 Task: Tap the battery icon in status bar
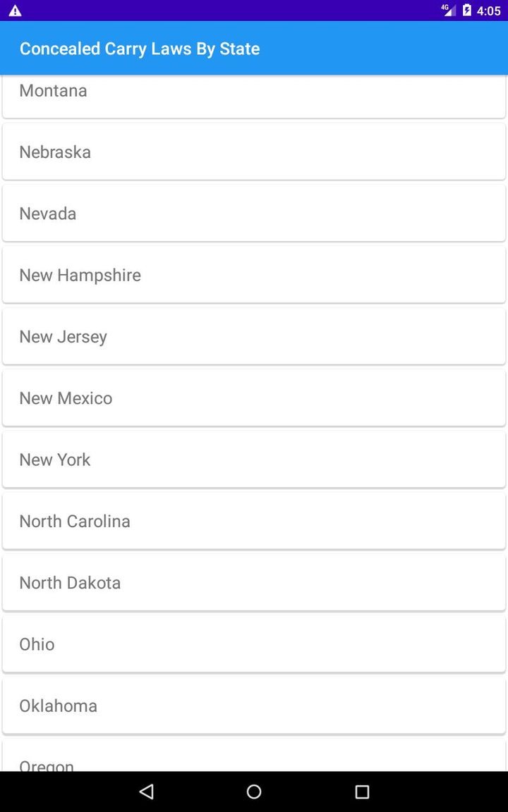coord(467,11)
